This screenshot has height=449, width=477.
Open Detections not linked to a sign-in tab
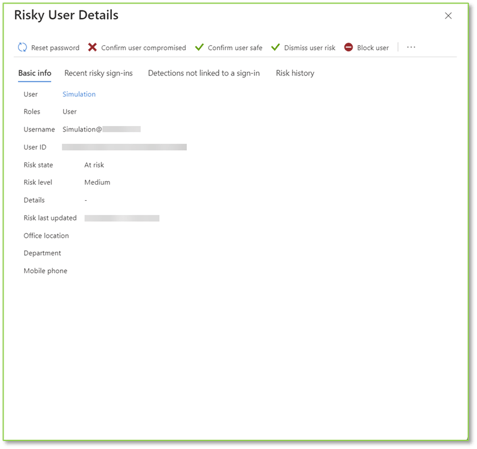[x=204, y=73]
